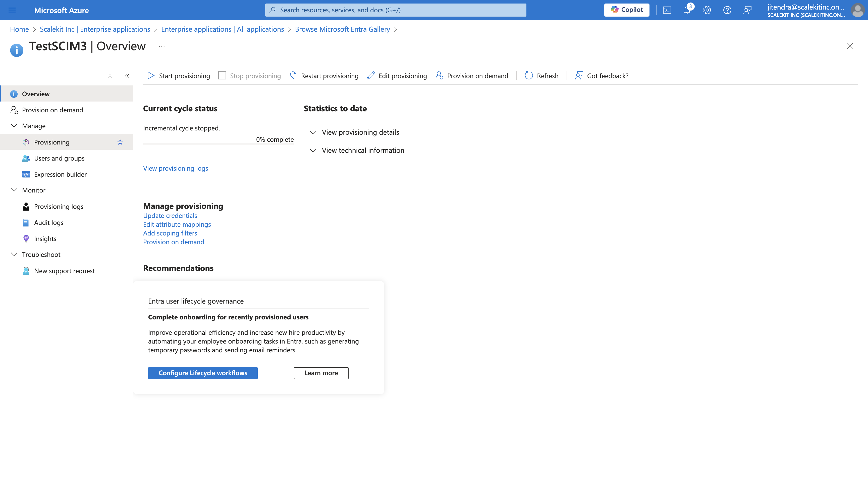
Task: Open portal settings gear
Action: pos(707,10)
